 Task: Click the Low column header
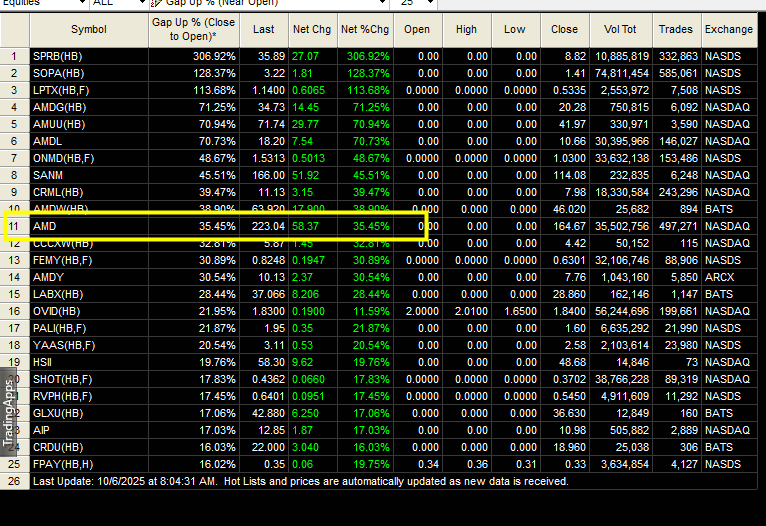[516, 30]
